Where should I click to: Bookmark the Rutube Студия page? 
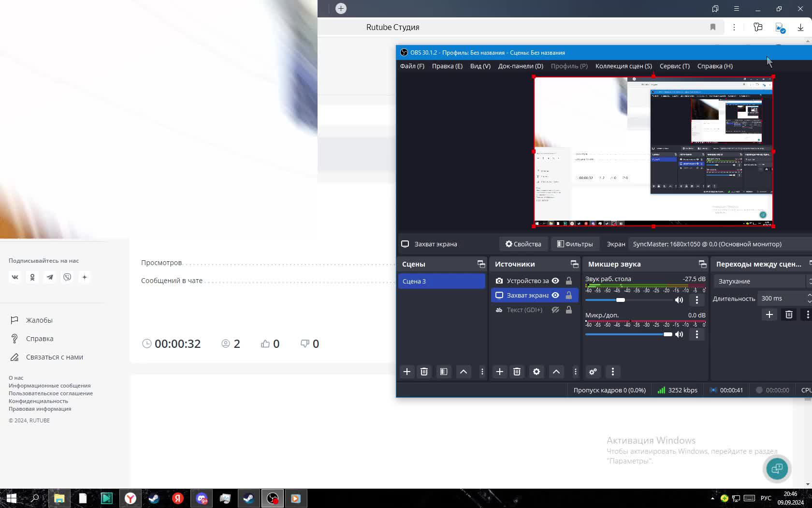[x=712, y=27]
